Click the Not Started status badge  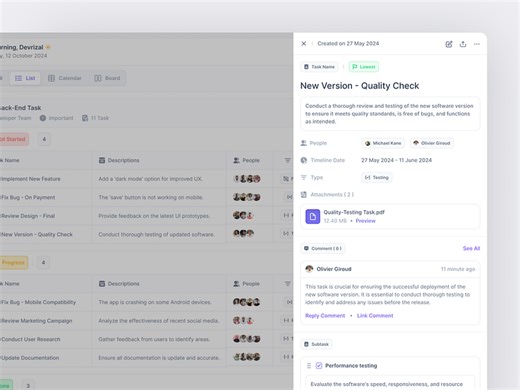pos(13,139)
